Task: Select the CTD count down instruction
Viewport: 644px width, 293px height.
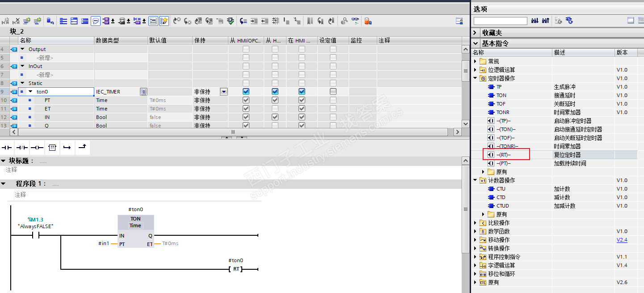Action: [x=501, y=197]
